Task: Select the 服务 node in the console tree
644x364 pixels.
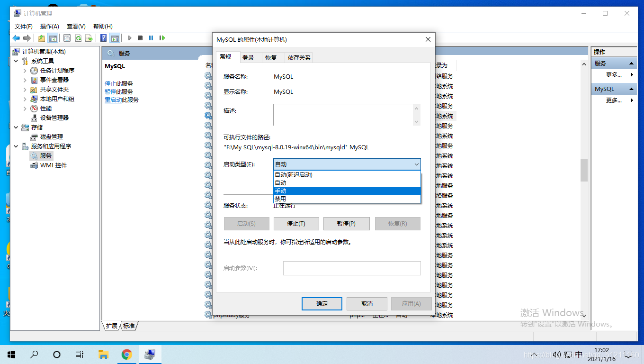Action: coord(45,155)
